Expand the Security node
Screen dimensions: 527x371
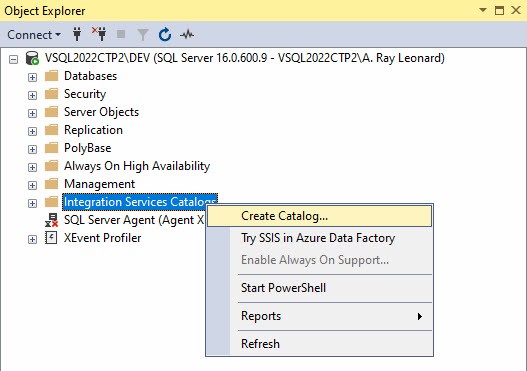tap(32, 95)
